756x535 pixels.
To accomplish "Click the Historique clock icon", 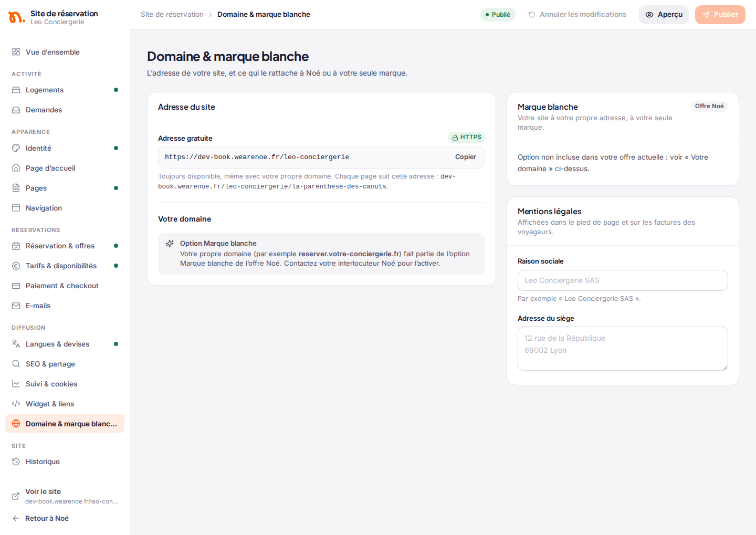I will 16,461.
